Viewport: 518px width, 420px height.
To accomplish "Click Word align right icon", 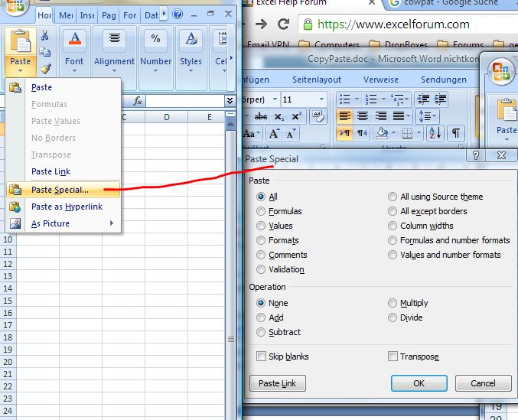I will pos(381,116).
